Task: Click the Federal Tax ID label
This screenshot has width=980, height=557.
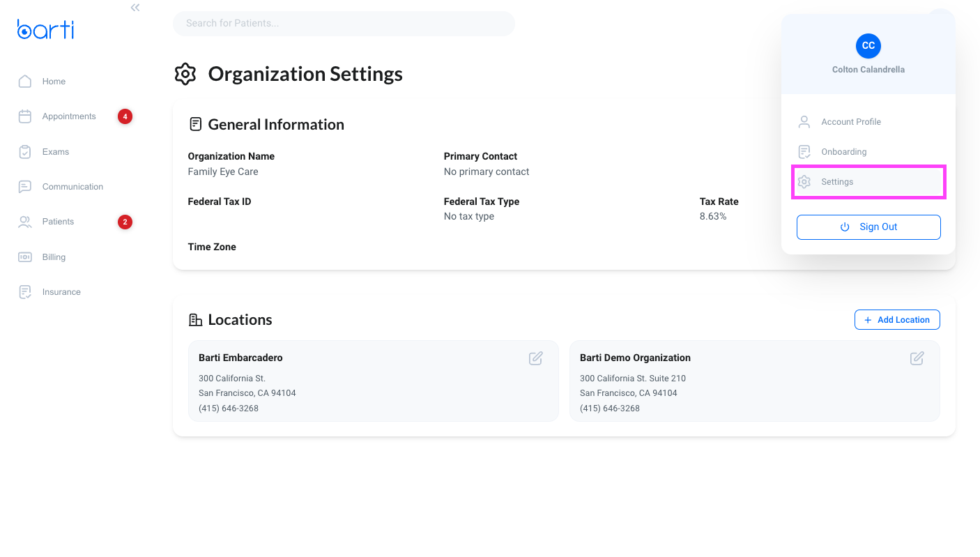Action: 220,201
